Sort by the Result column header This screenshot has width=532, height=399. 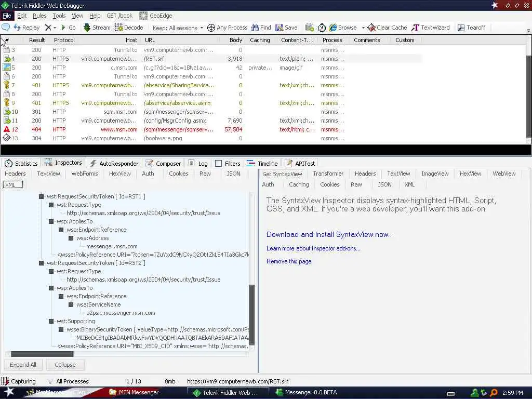[37, 40]
